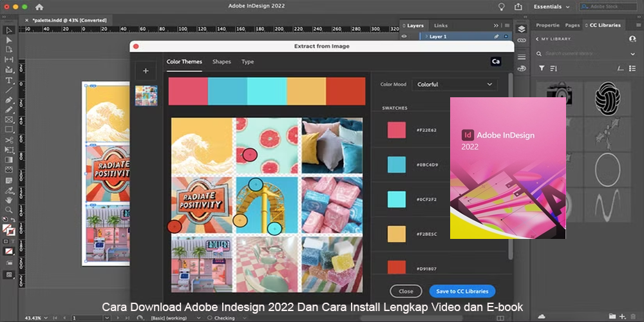Open the library collaborator profile icon
The height and width of the screenshot is (322, 644).
632,39
